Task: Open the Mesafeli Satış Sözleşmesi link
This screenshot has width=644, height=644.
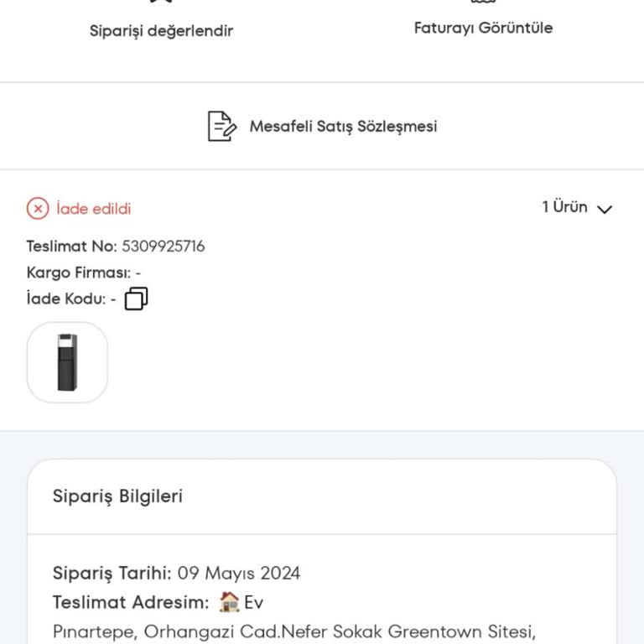Action: pos(343,127)
